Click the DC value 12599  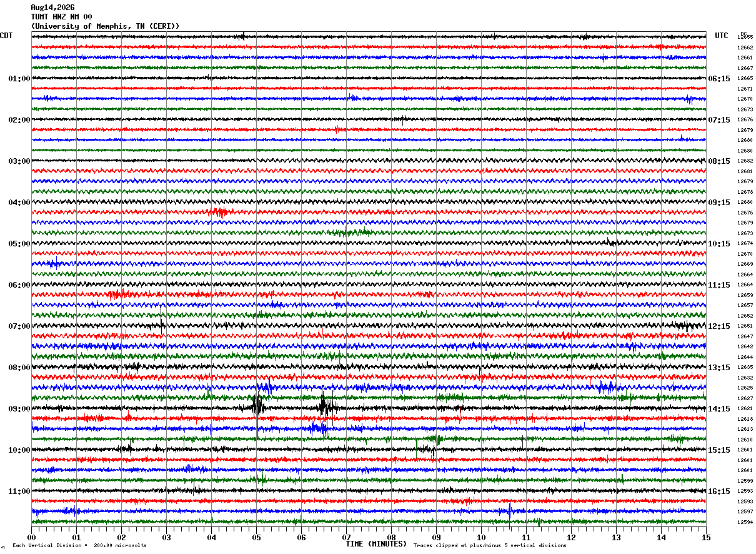[x=745, y=481]
